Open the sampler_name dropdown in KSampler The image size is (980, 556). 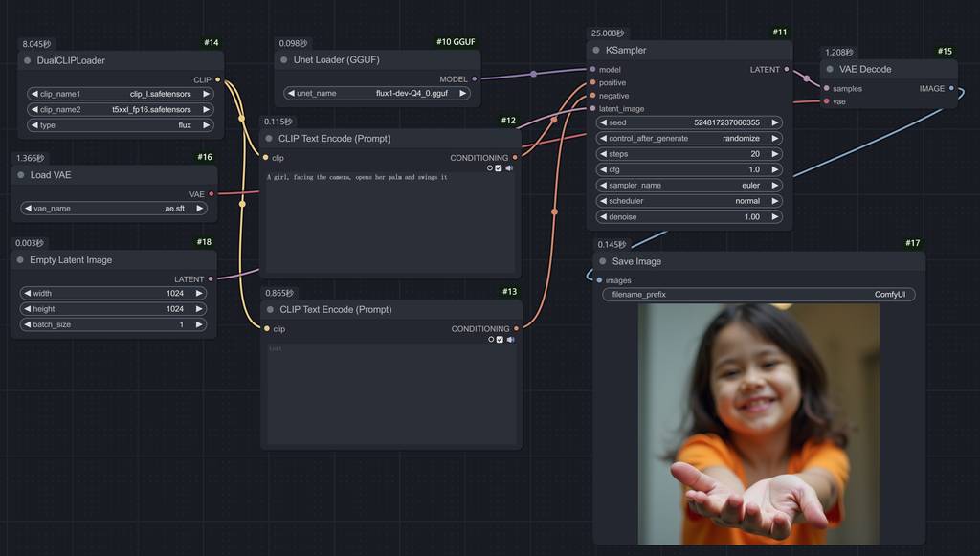(x=689, y=186)
